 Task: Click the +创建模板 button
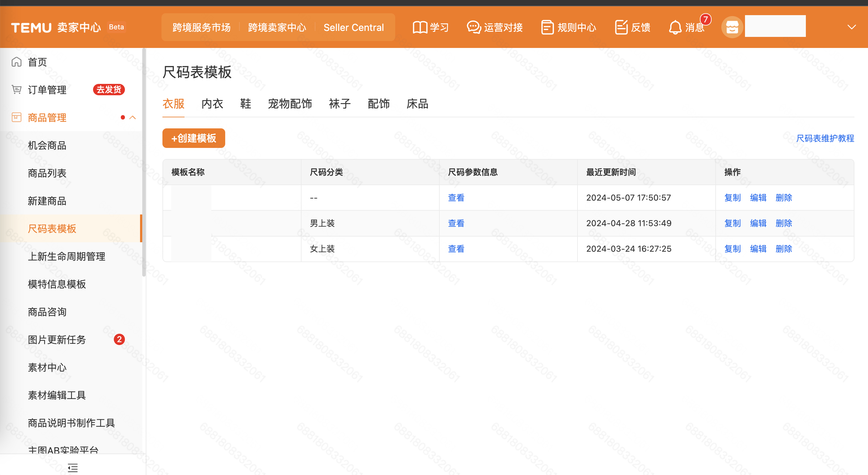pos(193,138)
